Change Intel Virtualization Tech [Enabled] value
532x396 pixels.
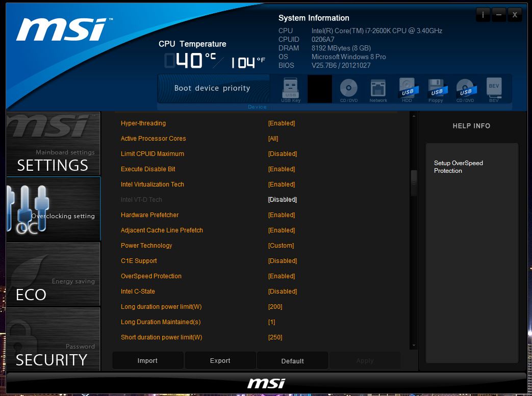pos(282,184)
